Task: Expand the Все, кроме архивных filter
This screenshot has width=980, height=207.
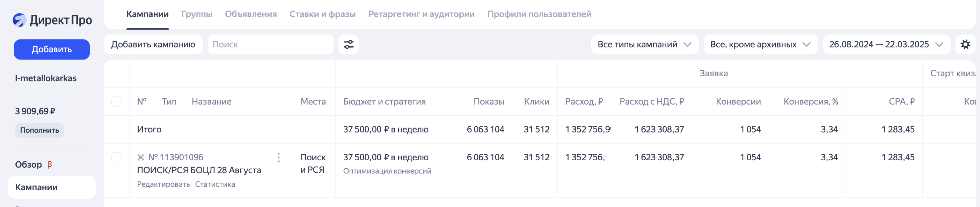Action: tap(760, 44)
